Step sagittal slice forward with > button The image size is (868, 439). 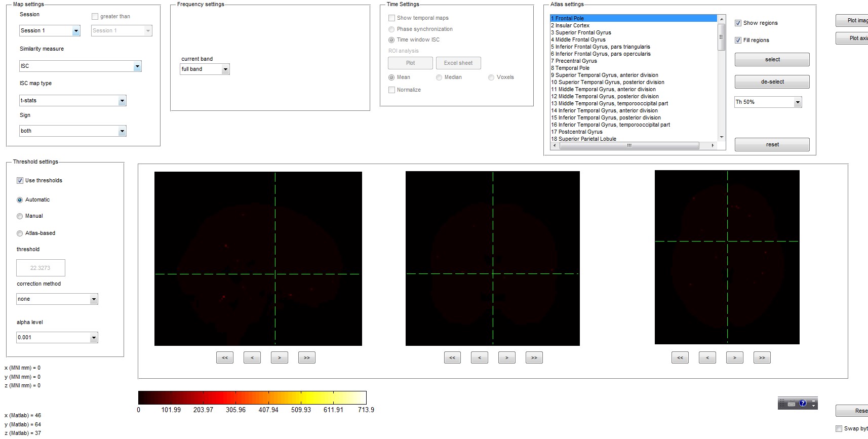tap(280, 357)
